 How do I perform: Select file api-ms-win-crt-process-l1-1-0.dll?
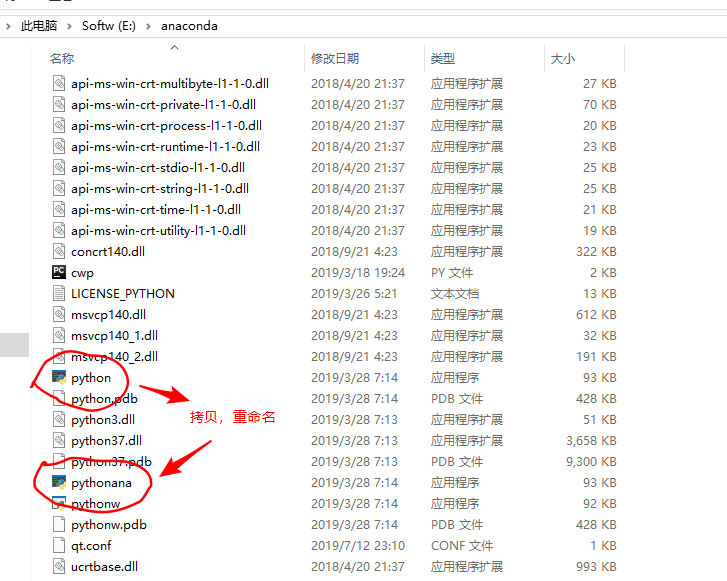pos(166,126)
